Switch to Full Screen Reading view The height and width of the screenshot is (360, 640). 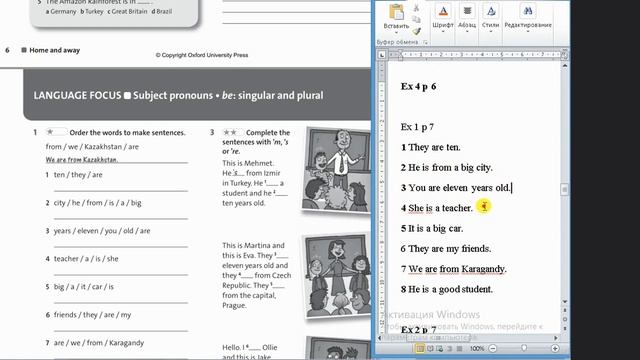click(x=430, y=349)
